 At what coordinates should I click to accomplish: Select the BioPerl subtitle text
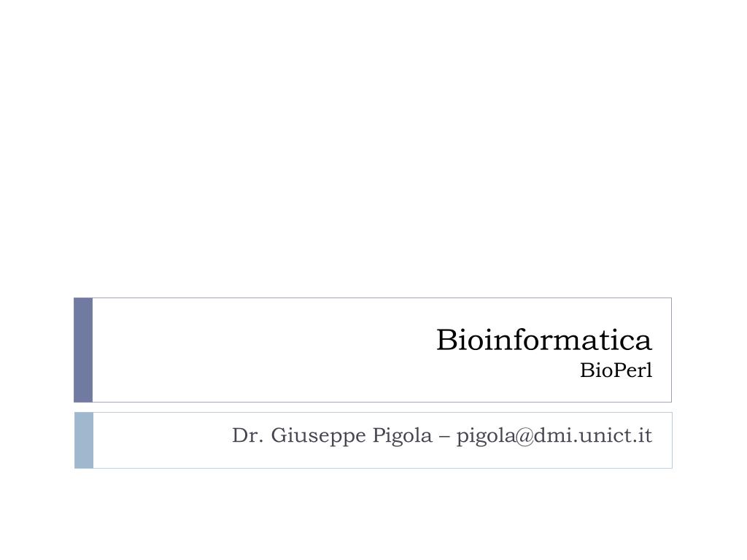click(x=616, y=370)
